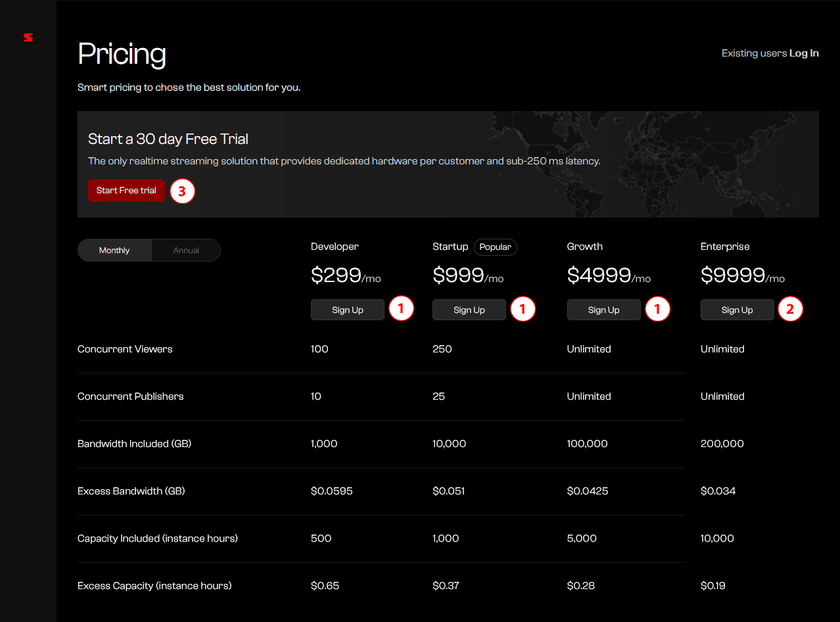Sign up for the Developer plan
Image resolution: width=840 pixels, height=622 pixels.
347,310
